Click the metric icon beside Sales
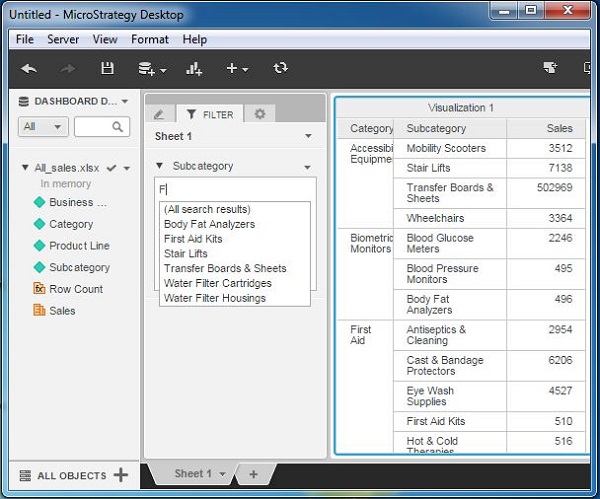Screen dimensions: 600x499 pyautogui.click(x=39, y=310)
